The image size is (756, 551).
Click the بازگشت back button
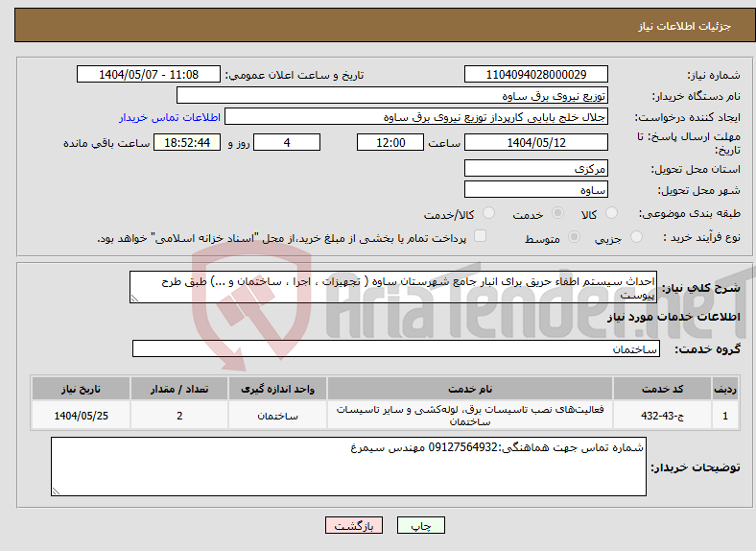click(x=354, y=525)
